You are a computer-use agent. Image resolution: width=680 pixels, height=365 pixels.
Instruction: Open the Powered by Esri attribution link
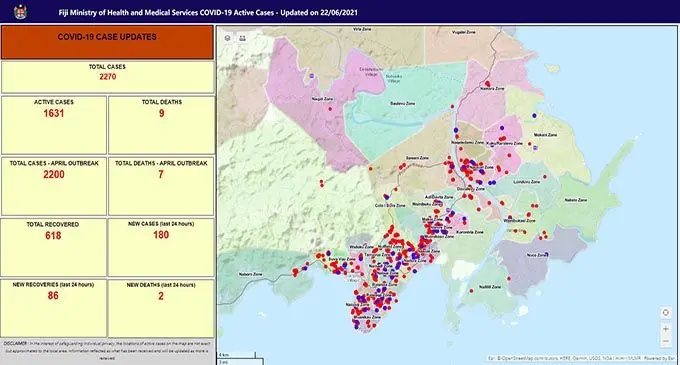(x=660, y=358)
